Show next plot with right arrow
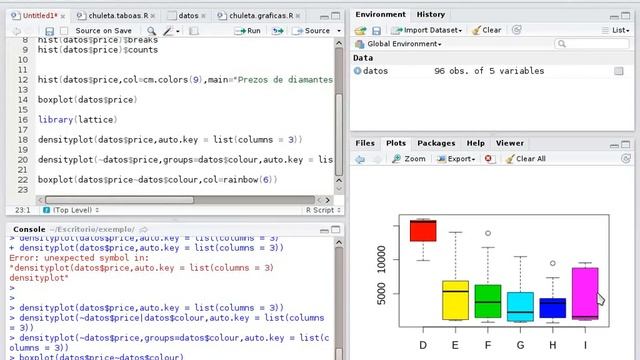Screen dimensions: 640x360 [x=377, y=159]
